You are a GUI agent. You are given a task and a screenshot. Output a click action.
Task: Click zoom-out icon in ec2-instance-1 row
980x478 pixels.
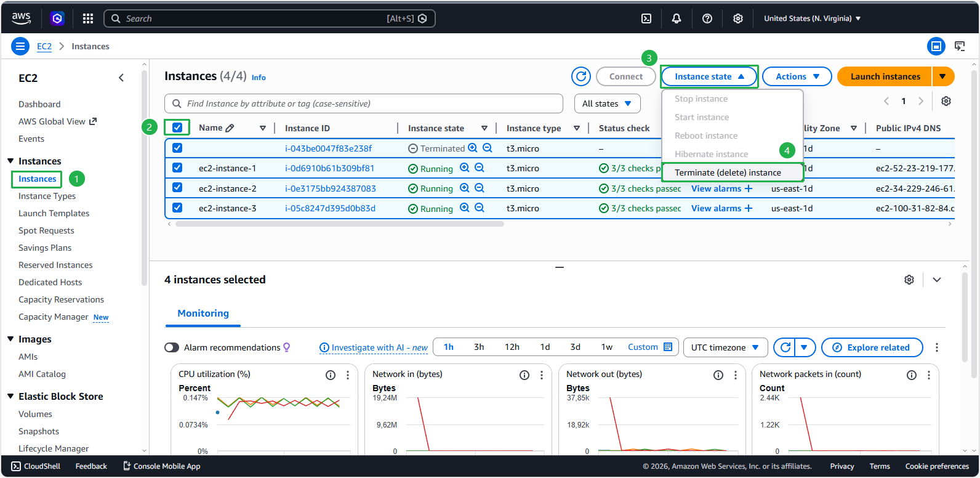tap(480, 168)
